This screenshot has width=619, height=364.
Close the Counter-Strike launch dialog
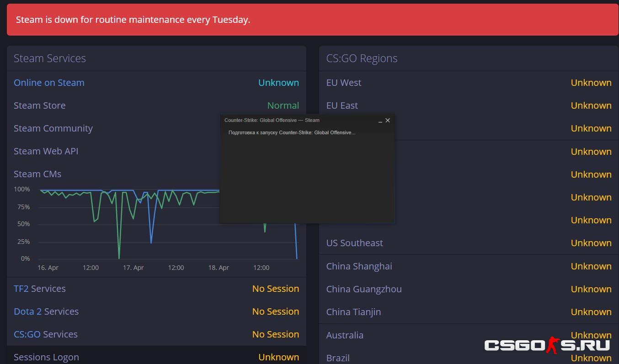[x=388, y=121]
